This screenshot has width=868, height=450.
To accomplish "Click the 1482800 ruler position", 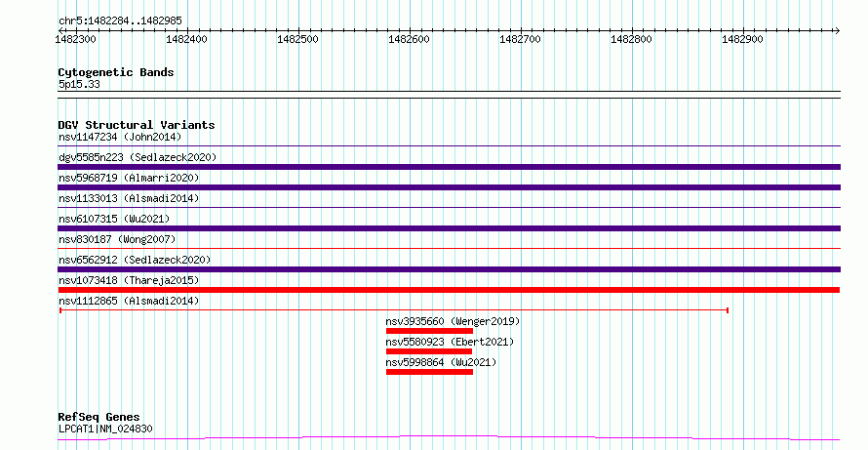I will pyautogui.click(x=631, y=39).
